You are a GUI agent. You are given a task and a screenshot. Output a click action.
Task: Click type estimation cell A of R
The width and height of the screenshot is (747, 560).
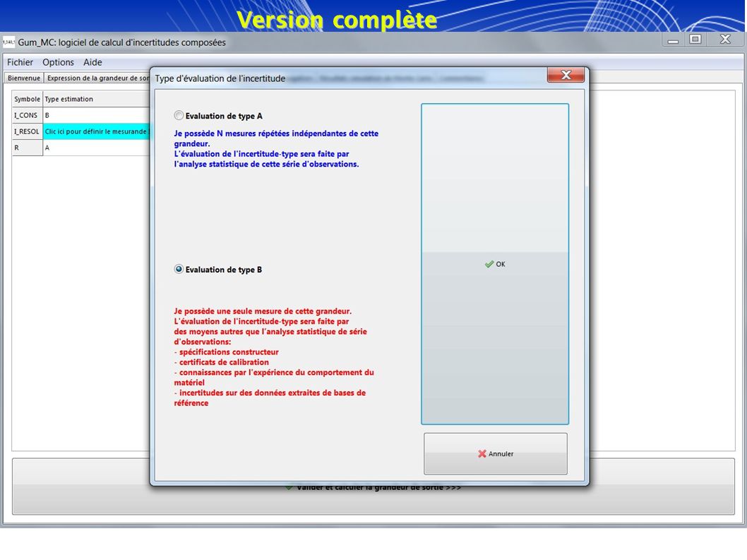97,148
